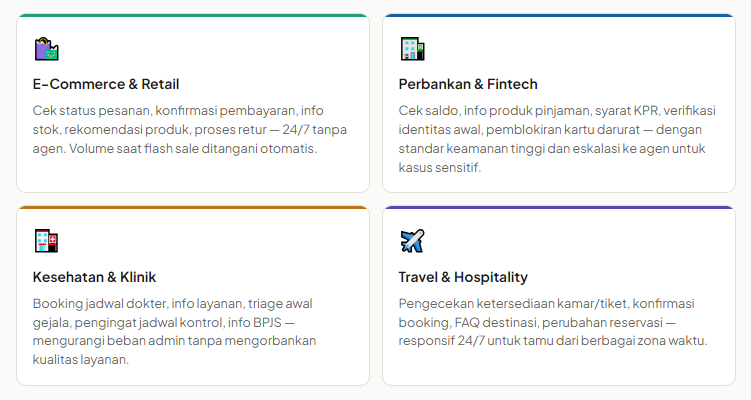Click the blue top border of Perbankan card
The image size is (751, 400).
(559, 16)
